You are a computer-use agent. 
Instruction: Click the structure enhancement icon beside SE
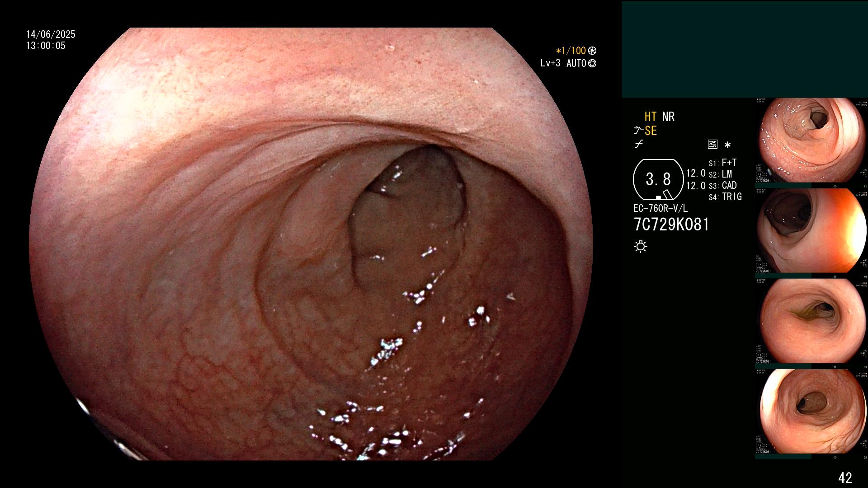(638, 131)
